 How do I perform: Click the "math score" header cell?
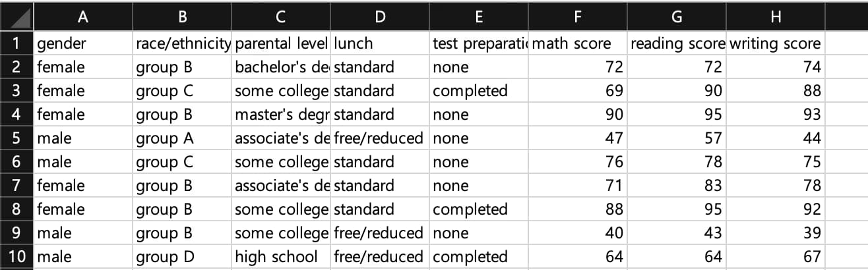click(578, 43)
